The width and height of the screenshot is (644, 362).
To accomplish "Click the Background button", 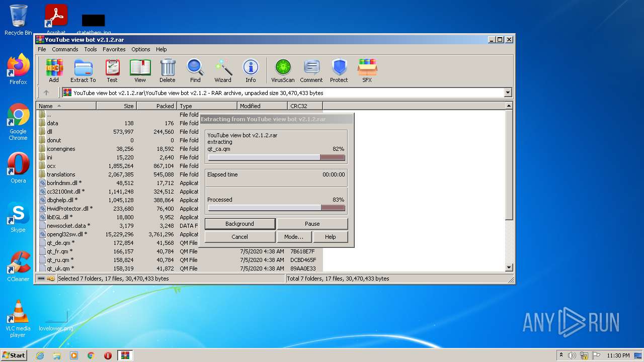I will click(239, 224).
